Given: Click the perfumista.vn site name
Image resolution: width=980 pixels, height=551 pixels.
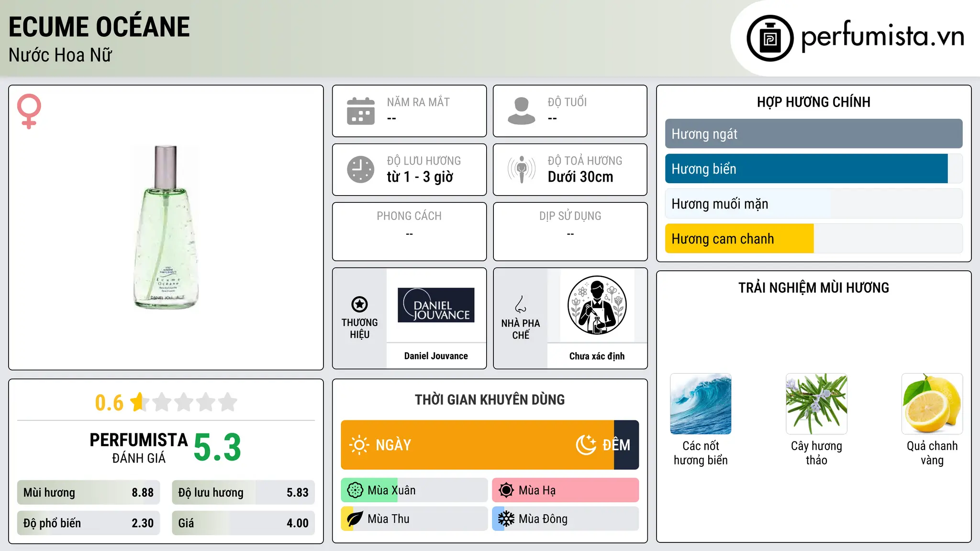Looking at the screenshot, I should (883, 37).
